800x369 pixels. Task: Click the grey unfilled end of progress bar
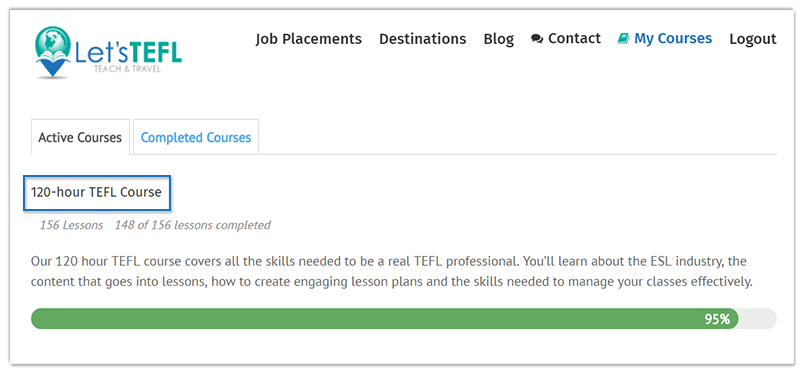click(x=758, y=319)
